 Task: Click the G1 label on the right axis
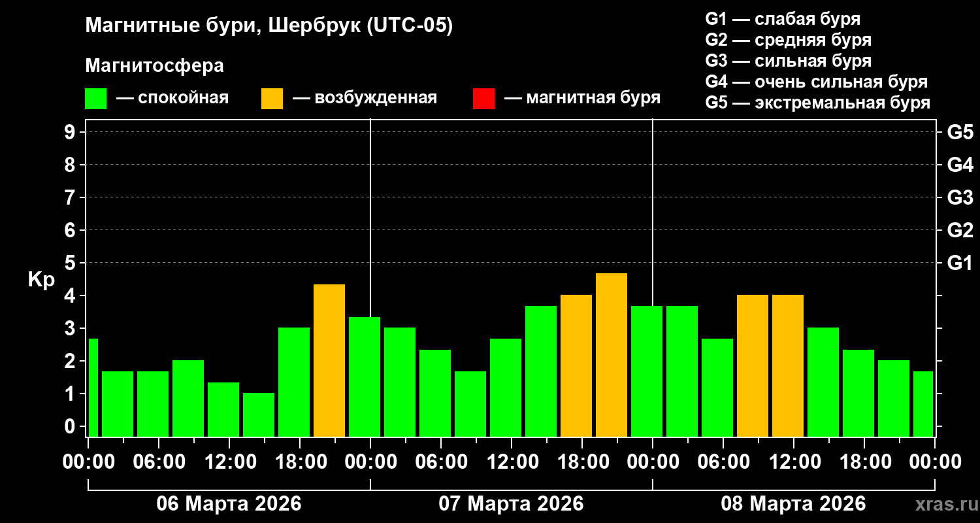(x=960, y=263)
